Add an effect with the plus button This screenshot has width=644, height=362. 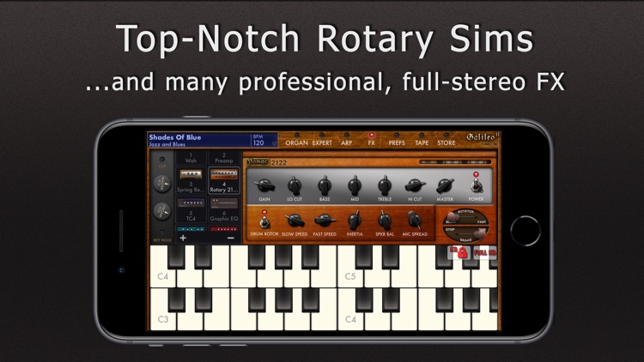[183, 238]
